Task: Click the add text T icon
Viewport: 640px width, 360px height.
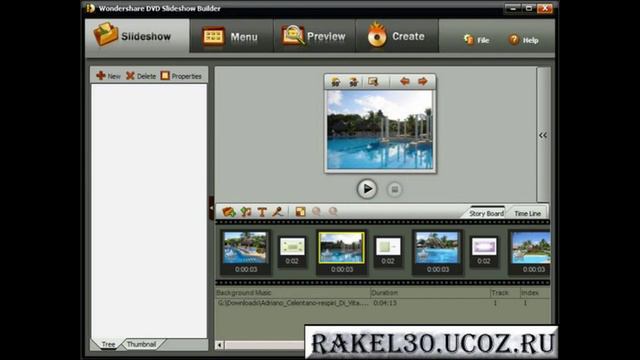Action: tap(262, 212)
